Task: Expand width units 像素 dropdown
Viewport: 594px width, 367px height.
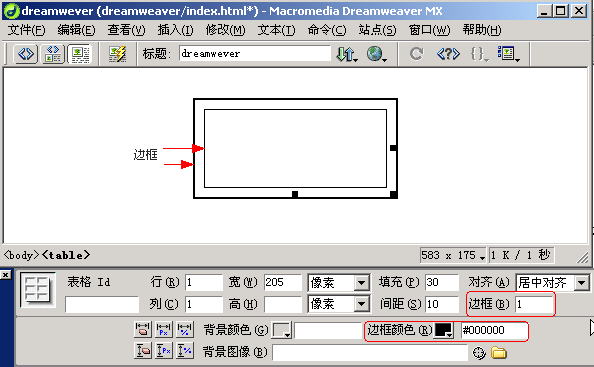Action: click(x=362, y=283)
